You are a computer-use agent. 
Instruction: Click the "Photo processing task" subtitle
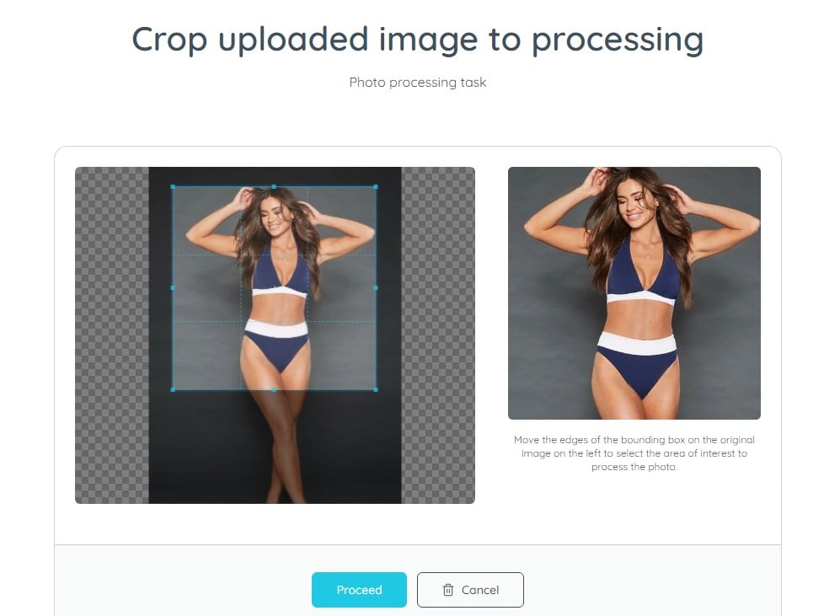pos(418,82)
